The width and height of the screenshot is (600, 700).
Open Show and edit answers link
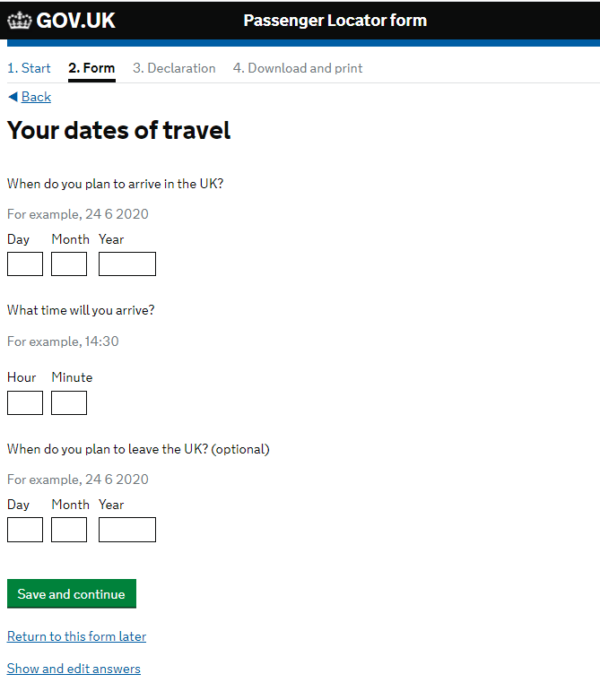tap(74, 669)
